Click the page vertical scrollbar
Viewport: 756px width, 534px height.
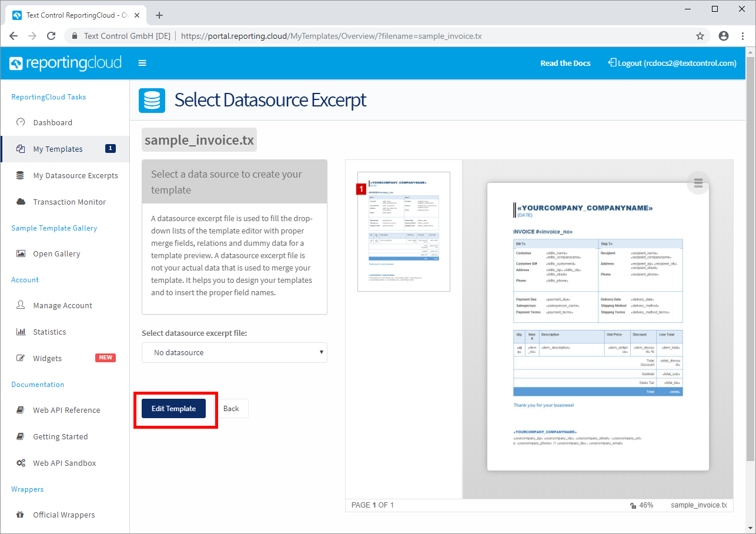pyautogui.click(x=750, y=259)
